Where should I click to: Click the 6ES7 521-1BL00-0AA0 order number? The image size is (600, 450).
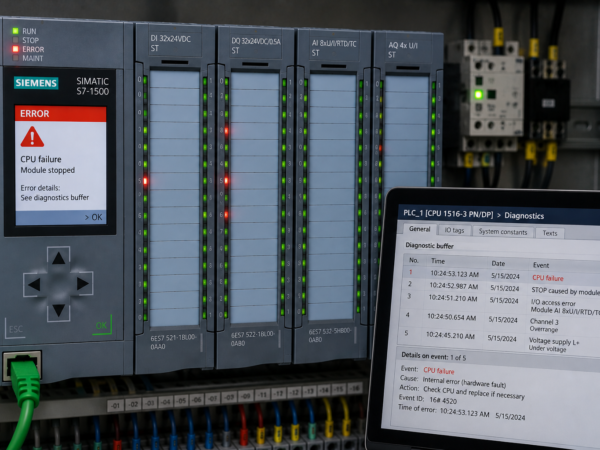click(x=173, y=342)
